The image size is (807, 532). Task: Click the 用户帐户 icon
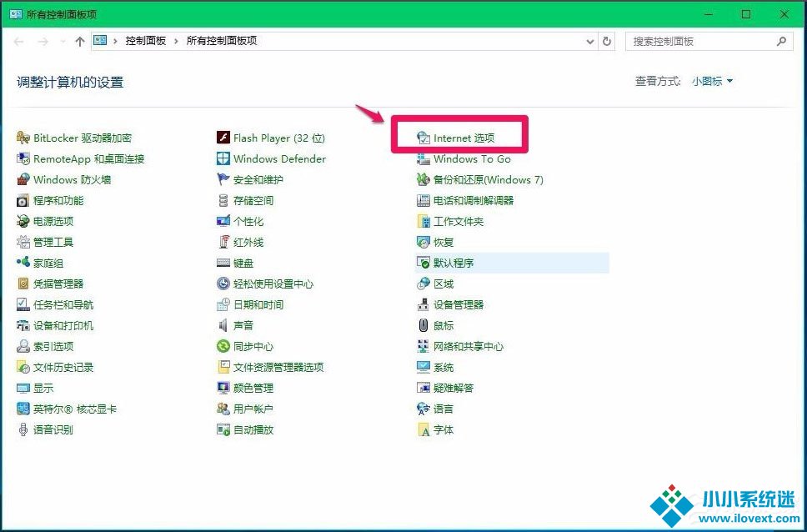coord(223,409)
